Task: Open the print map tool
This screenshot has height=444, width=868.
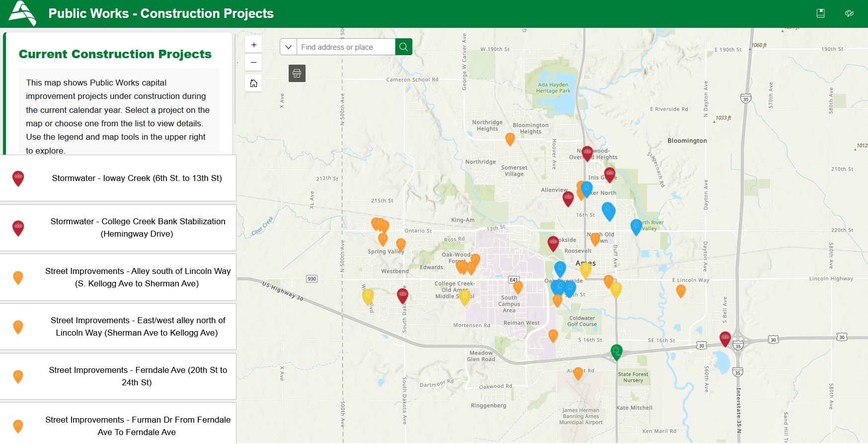Action: click(x=297, y=74)
